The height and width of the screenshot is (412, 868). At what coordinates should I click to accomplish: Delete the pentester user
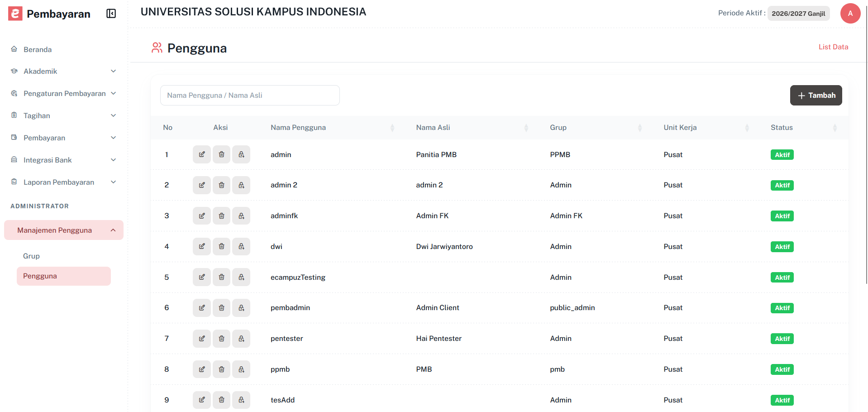222,339
